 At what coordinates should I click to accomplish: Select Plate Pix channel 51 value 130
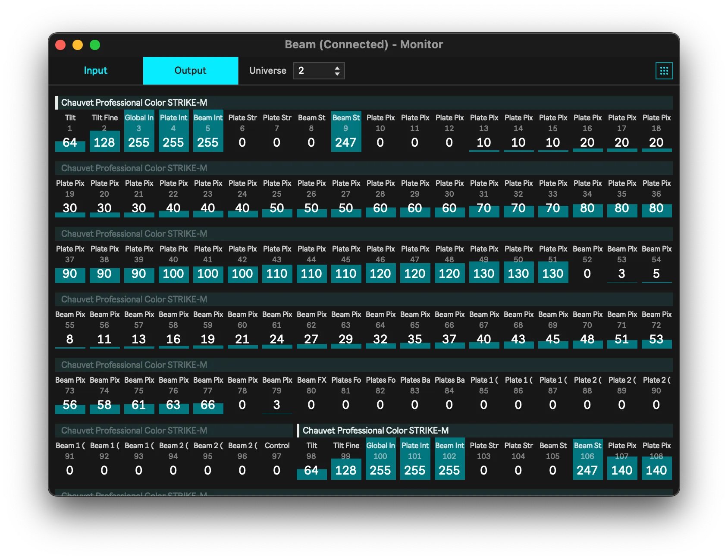point(553,263)
